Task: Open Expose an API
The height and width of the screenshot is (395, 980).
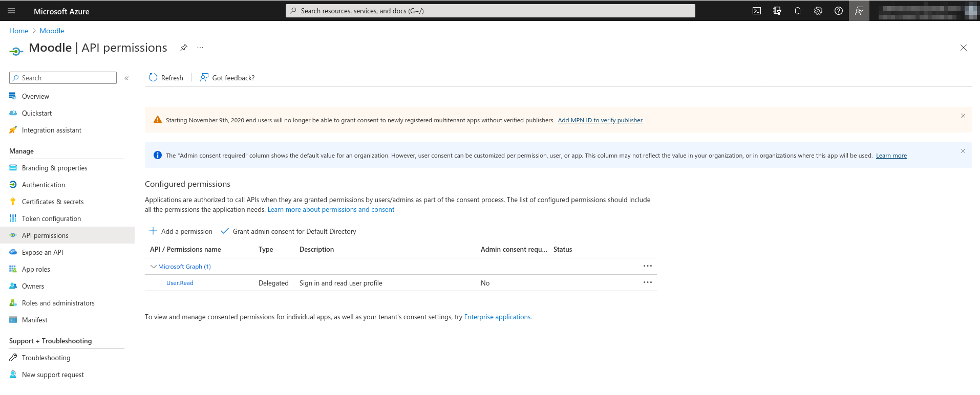Action: click(42, 252)
